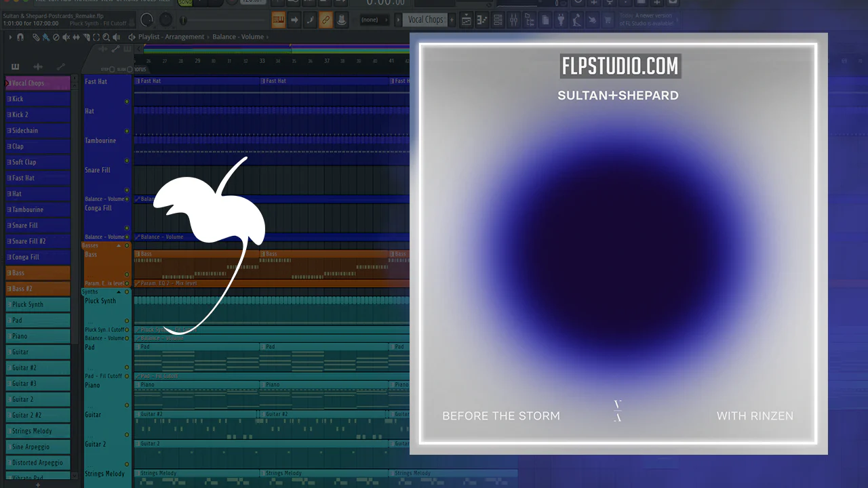Expand the arrow after Balance - Volume breadcrumb
The width and height of the screenshot is (868, 488).
(267, 37)
